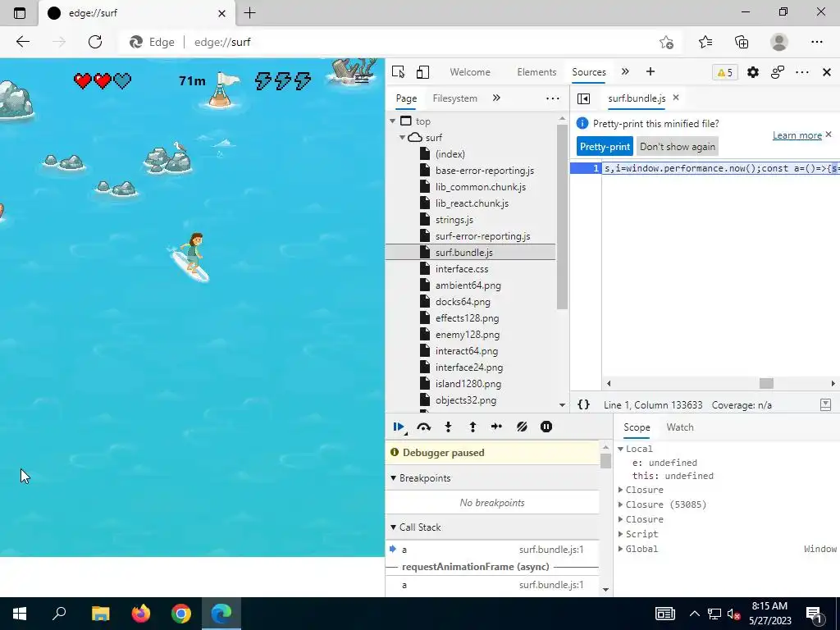
Task: Toggle the file navigator sidebar icon
Action: coord(584,98)
